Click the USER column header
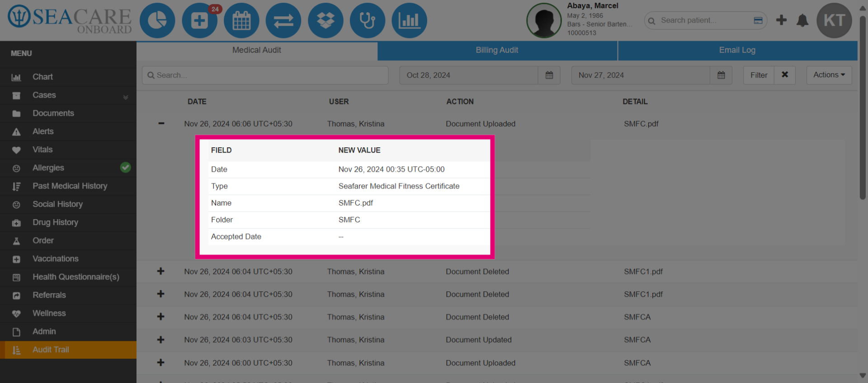This screenshot has width=868, height=383. (339, 102)
